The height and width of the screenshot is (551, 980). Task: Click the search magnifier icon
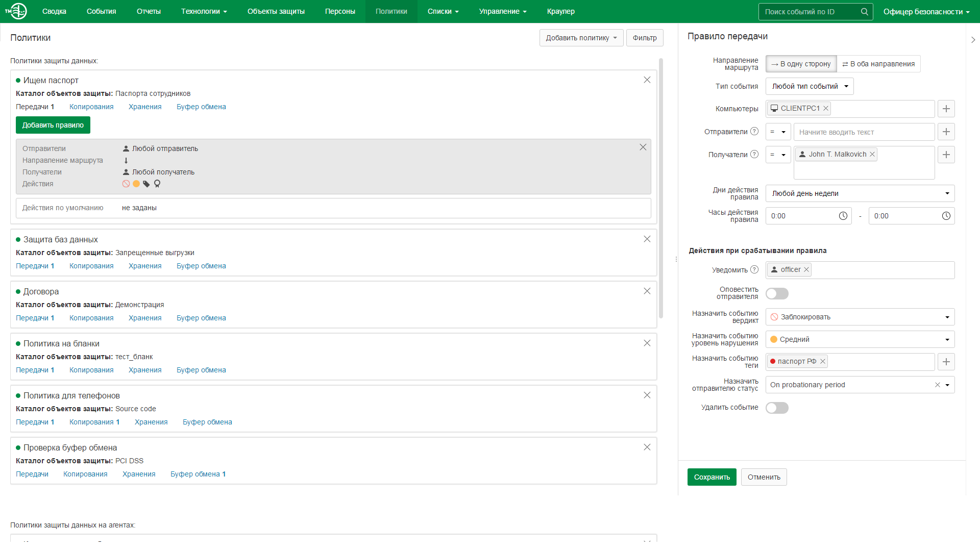[x=864, y=12]
